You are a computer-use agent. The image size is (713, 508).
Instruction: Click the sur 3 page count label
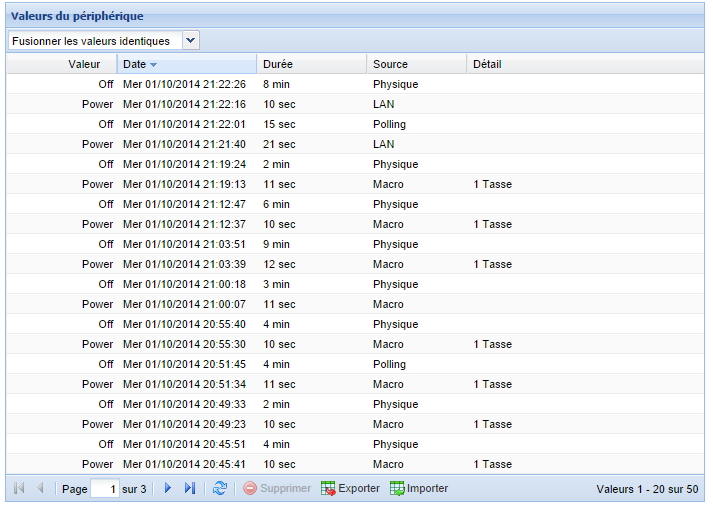coord(134,489)
